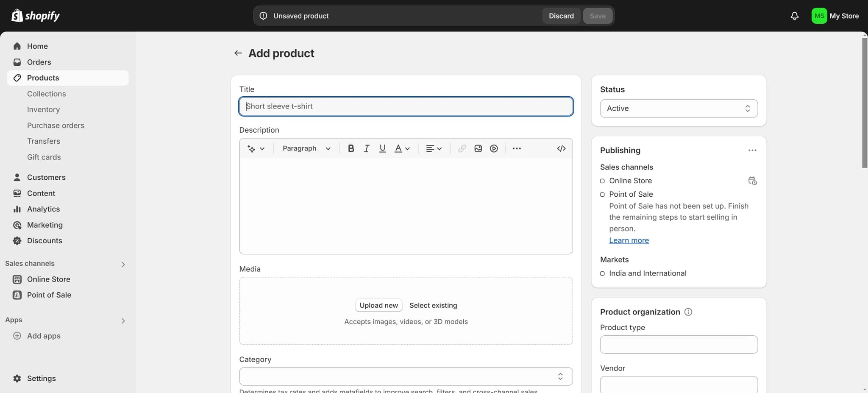Insert a link in the description
Screen dimensions: 868x393
pyautogui.click(x=462, y=148)
